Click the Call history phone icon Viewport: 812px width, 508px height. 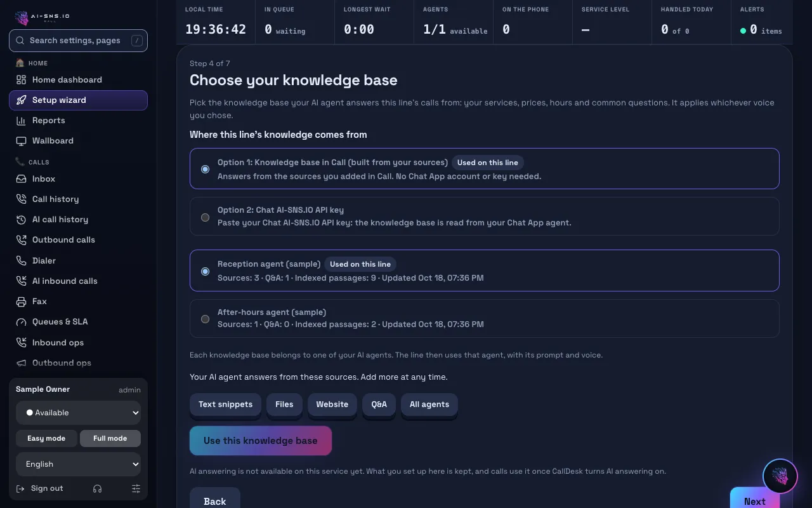click(x=21, y=199)
